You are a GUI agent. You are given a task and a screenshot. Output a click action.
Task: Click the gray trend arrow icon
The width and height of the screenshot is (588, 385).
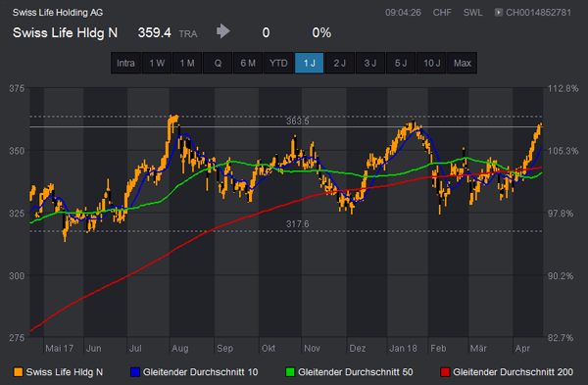coord(223,31)
